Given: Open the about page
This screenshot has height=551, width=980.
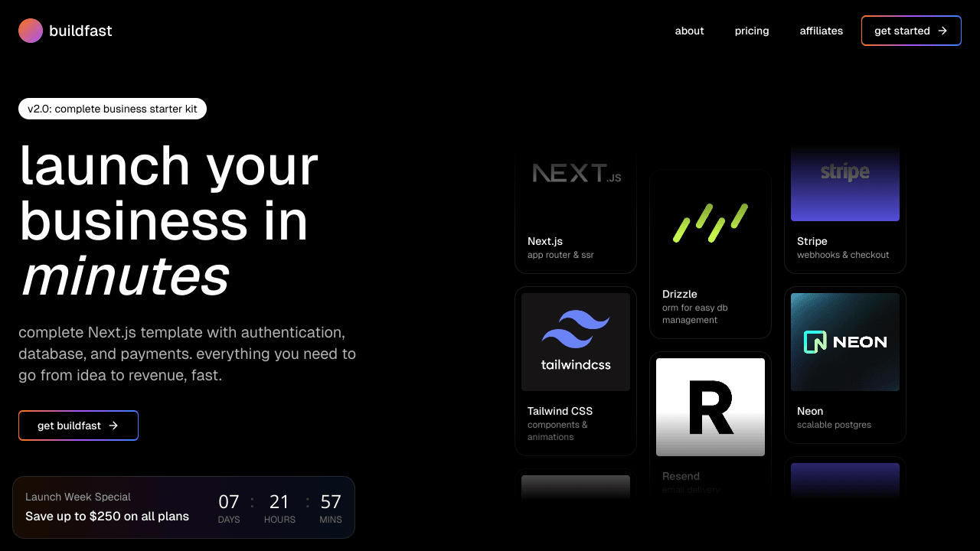Looking at the screenshot, I should pos(689,31).
